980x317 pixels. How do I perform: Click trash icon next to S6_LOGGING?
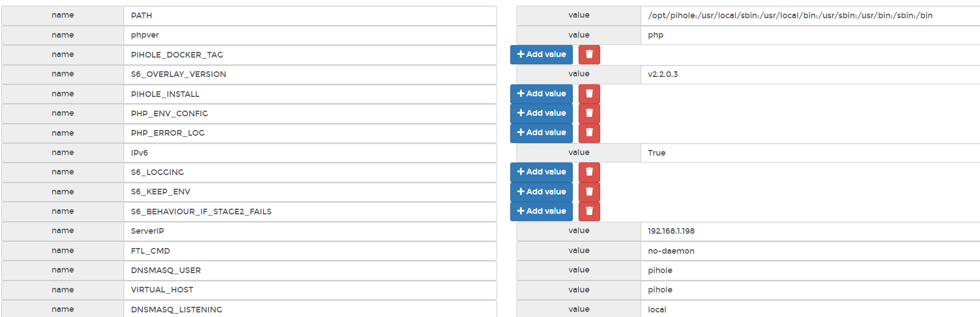point(589,172)
